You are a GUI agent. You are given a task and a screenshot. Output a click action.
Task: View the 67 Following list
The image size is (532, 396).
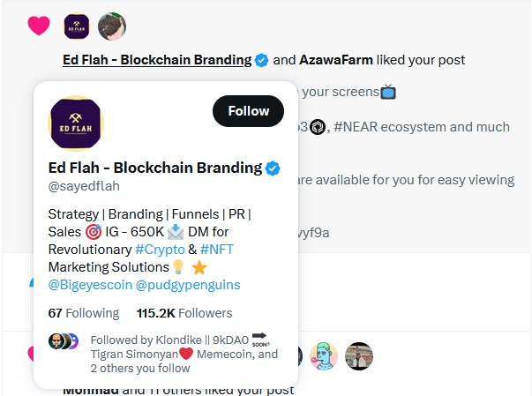(x=83, y=313)
